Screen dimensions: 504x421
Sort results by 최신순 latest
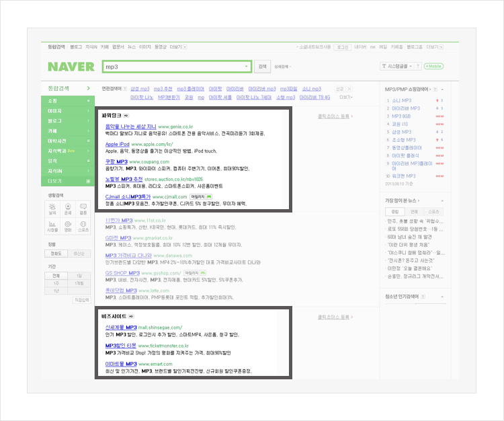[79, 254]
